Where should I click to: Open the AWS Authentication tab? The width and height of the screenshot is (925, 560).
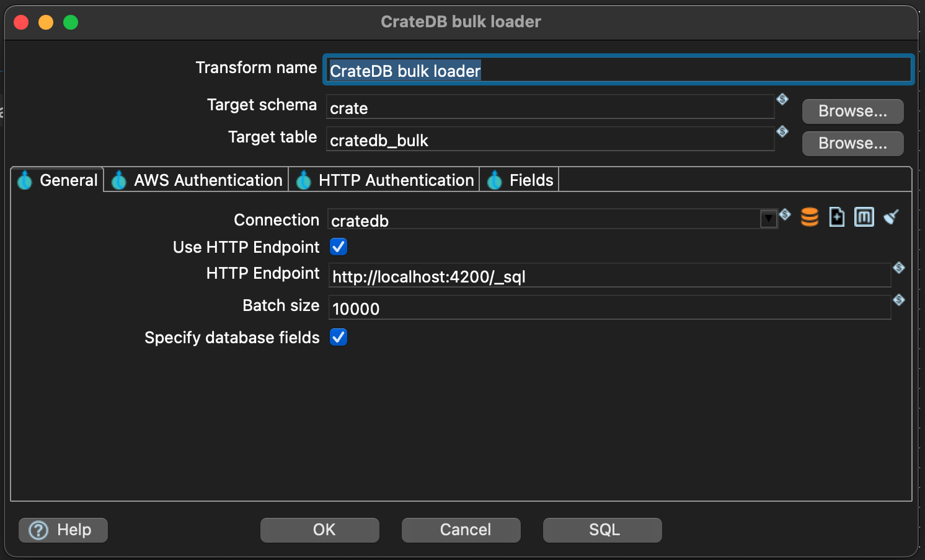pos(197,180)
